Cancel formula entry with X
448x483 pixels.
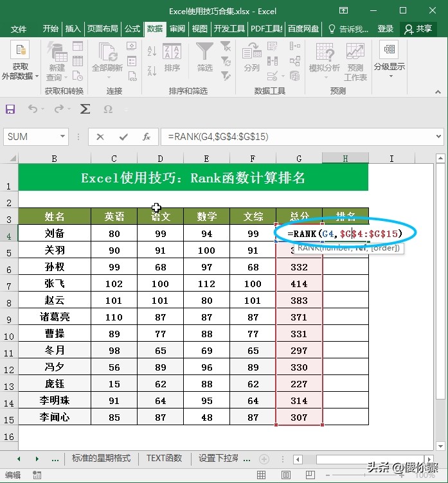(x=100, y=137)
